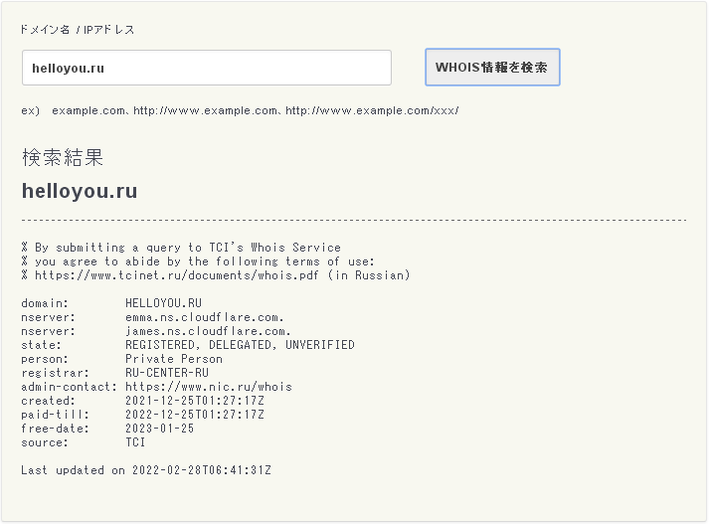Click the source value TCI
The width and height of the screenshot is (710, 524).
pyautogui.click(x=135, y=442)
